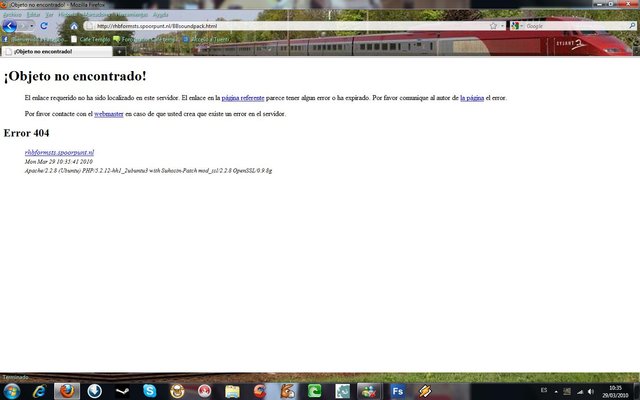Open the Archivo menu
The height and width of the screenshot is (400, 640).
click(x=12, y=15)
